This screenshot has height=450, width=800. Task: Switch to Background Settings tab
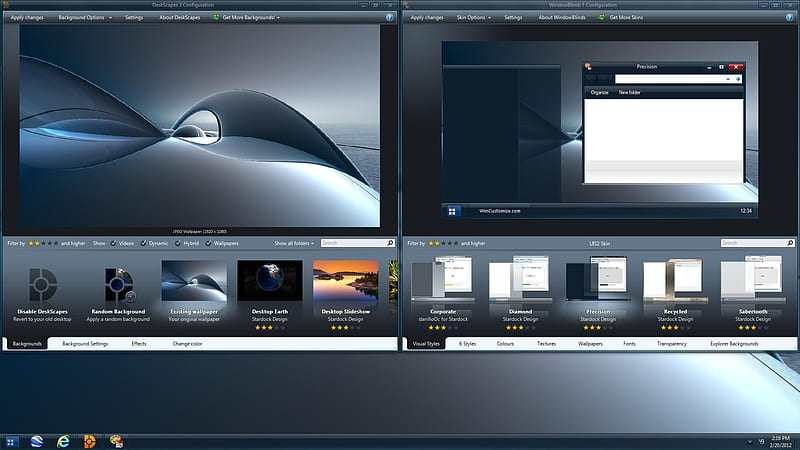click(85, 344)
